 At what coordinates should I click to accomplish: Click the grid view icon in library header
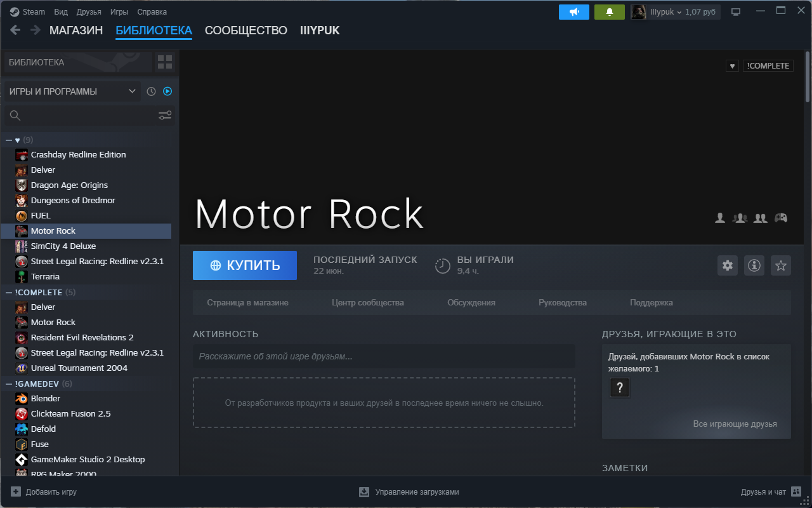[164, 62]
